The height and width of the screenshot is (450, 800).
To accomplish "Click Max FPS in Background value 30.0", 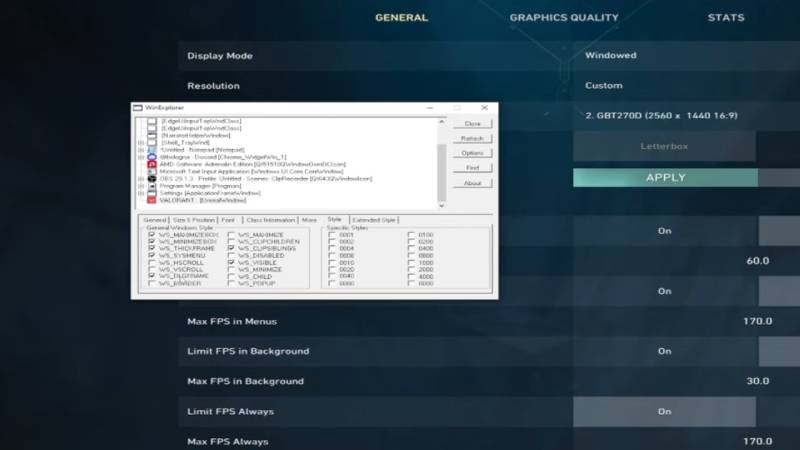I will [x=757, y=381].
